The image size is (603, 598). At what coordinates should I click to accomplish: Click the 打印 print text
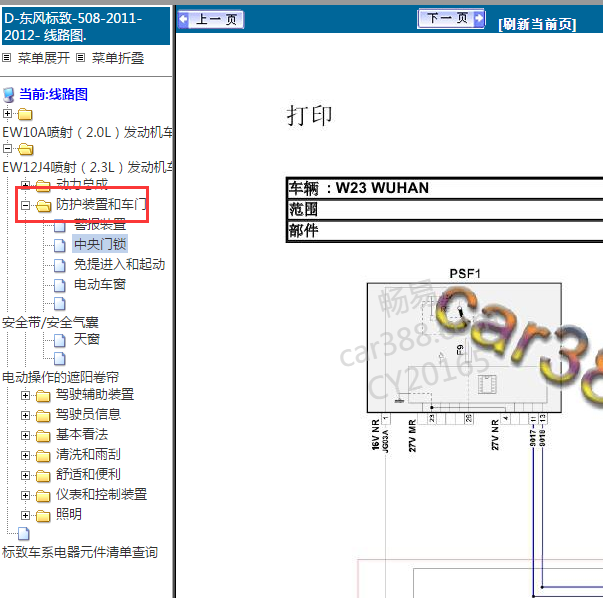click(309, 115)
